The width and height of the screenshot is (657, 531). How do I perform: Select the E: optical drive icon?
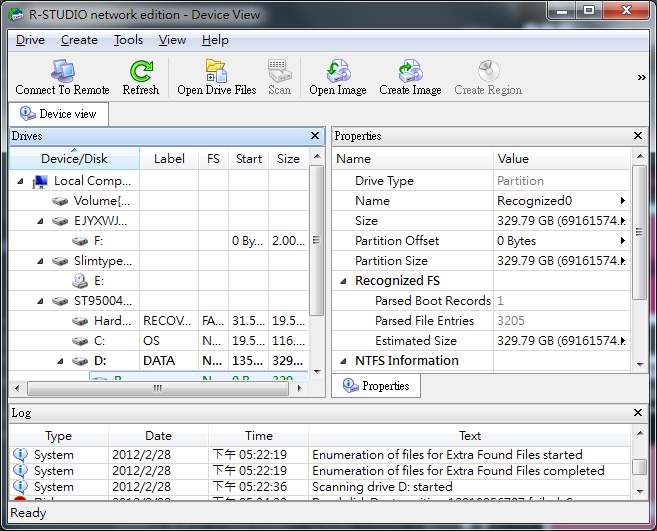tap(80, 281)
